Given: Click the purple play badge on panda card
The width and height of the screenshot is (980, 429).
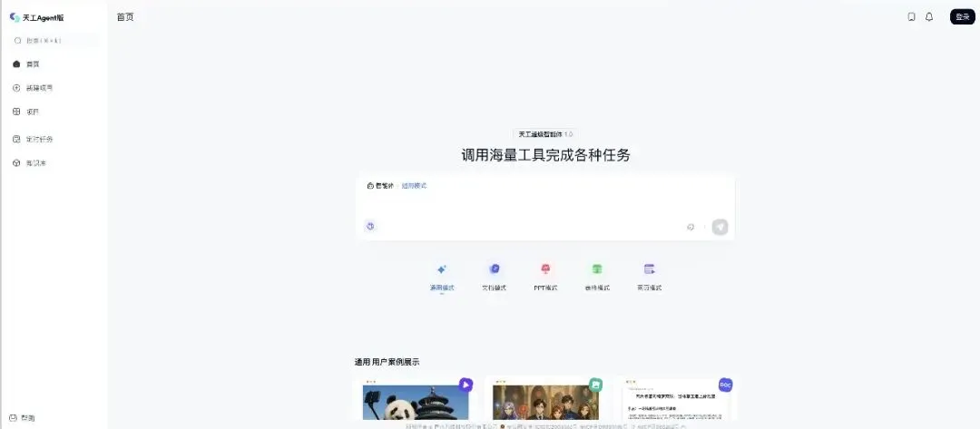Looking at the screenshot, I should [x=465, y=385].
